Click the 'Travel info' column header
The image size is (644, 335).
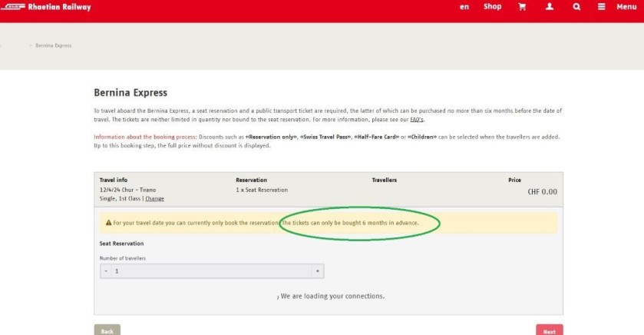coord(114,180)
